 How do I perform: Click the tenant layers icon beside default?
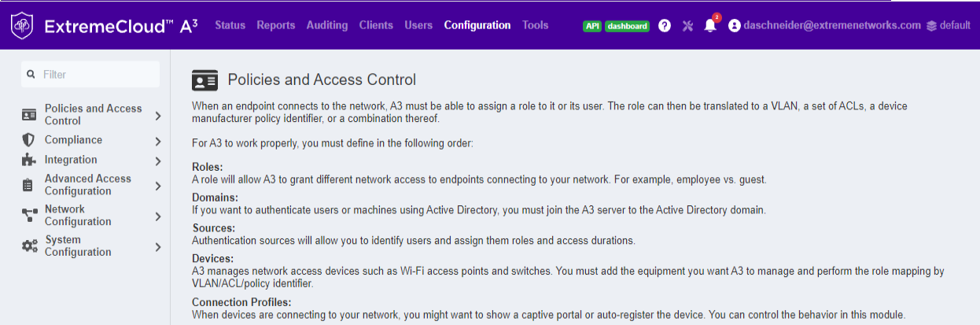931,26
